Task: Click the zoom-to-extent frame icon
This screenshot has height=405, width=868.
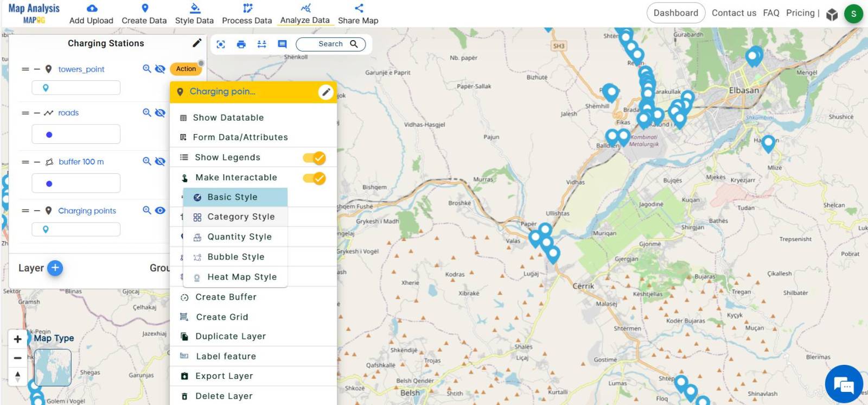Action: pos(221,44)
